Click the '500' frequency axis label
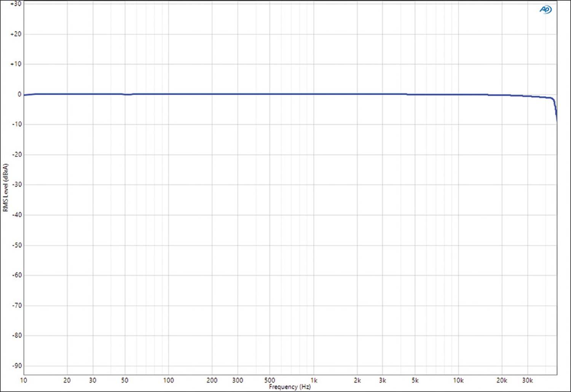 click(x=270, y=380)
